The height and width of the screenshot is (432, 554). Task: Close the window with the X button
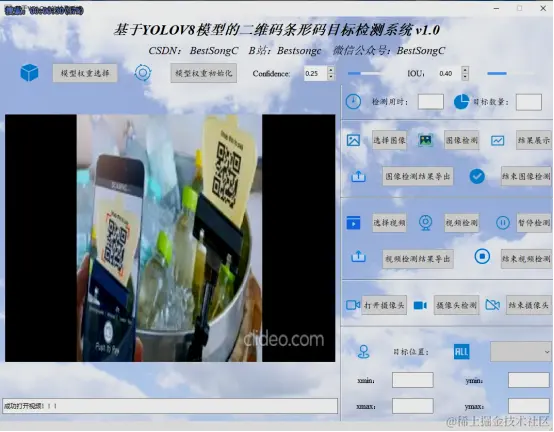[543, 8]
